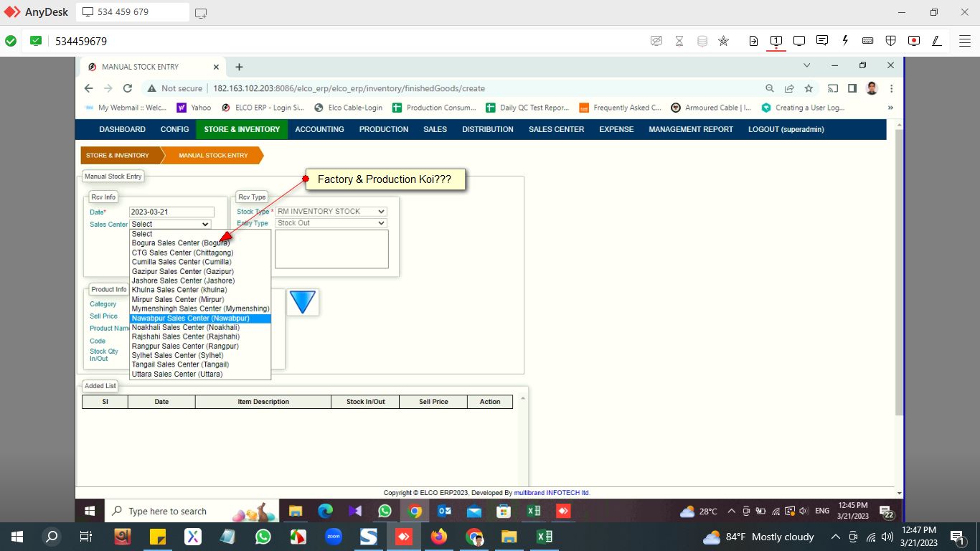
Task: Open new Chrome tab with plus
Action: tap(239, 67)
